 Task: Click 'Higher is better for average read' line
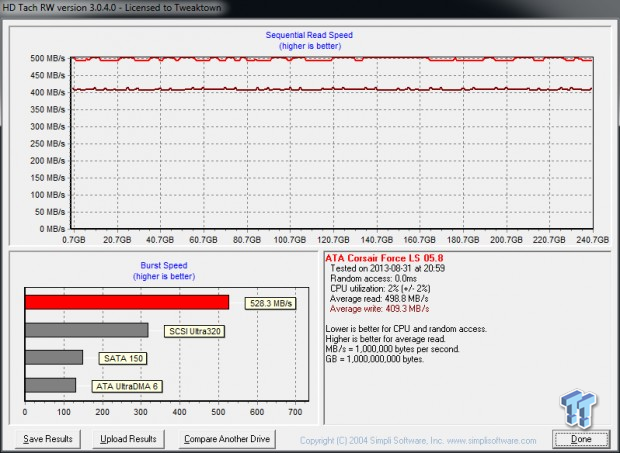pos(386,339)
